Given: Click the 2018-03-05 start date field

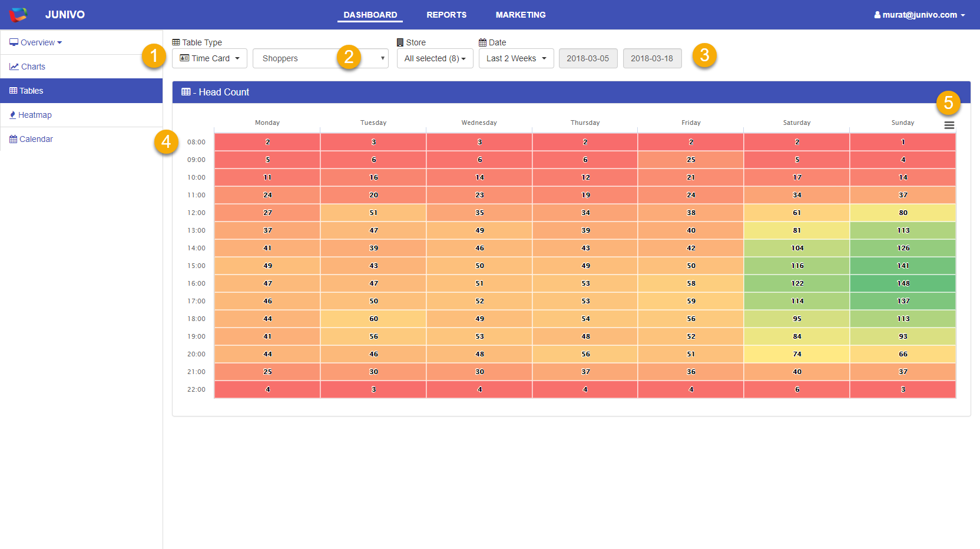Looking at the screenshot, I should tap(588, 58).
